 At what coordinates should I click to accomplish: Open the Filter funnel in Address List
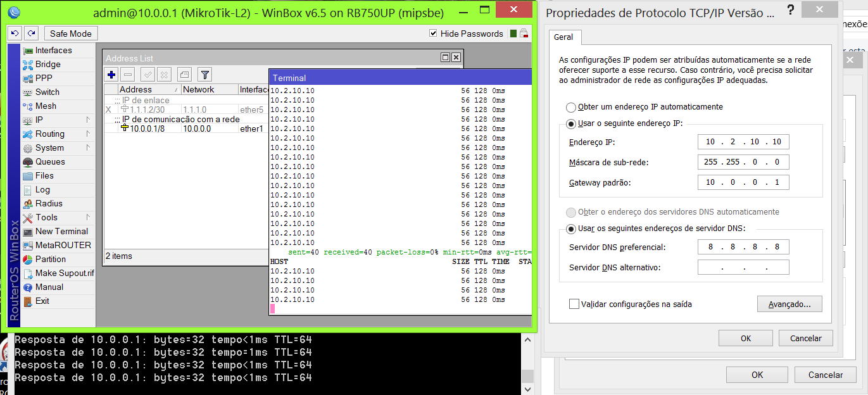coord(204,75)
